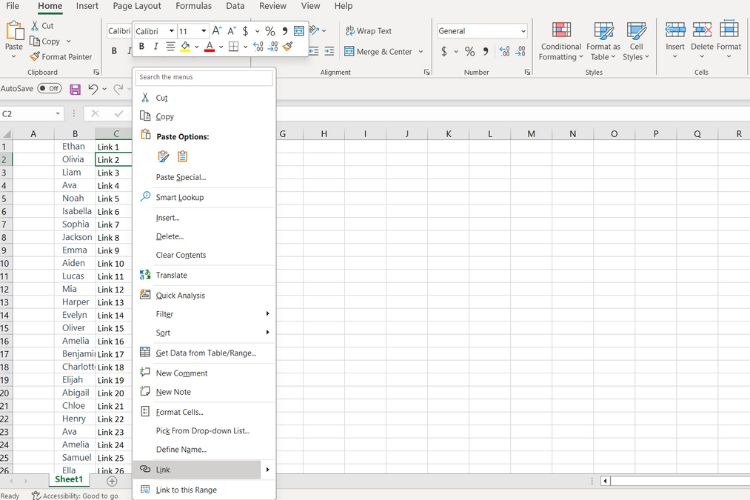
Task: Toggle bold in the mini toolbar
Action: 142,46
